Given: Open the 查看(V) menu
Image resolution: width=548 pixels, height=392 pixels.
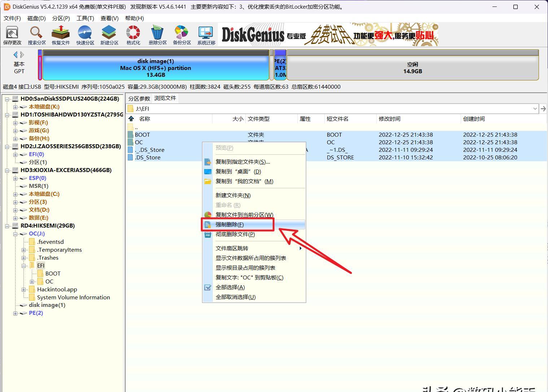Looking at the screenshot, I should (109, 18).
